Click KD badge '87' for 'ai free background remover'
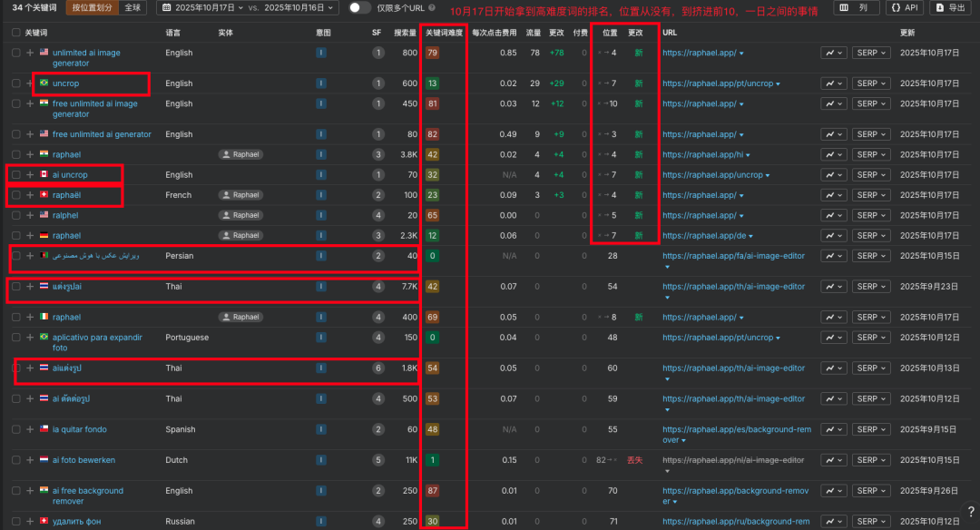Screen dimensions: 980x530 click(432, 491)
